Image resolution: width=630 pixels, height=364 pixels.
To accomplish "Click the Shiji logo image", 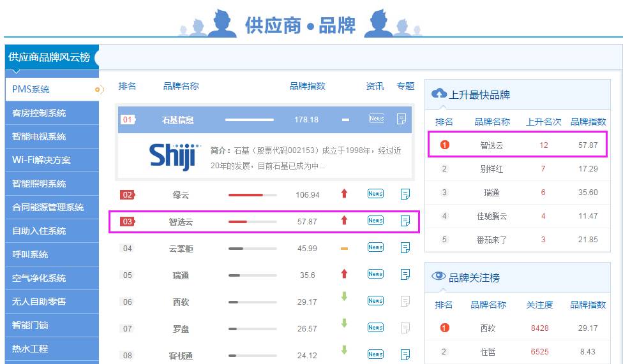I will pos(174,157).
